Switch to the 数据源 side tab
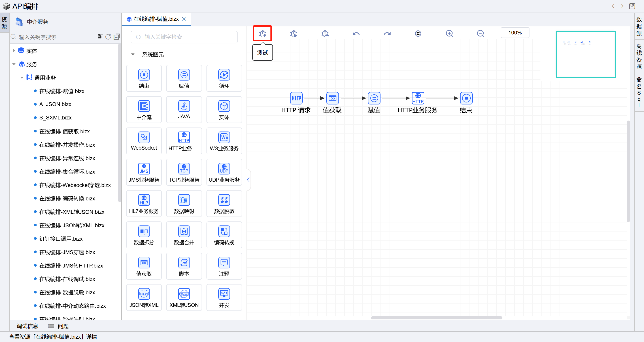 639,26
